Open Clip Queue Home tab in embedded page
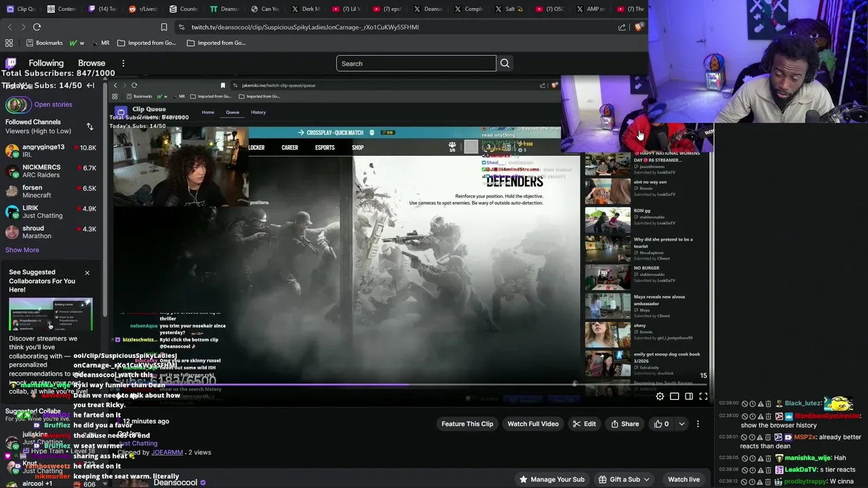Screen dimensions: 868x488 [x=208, y=113]
